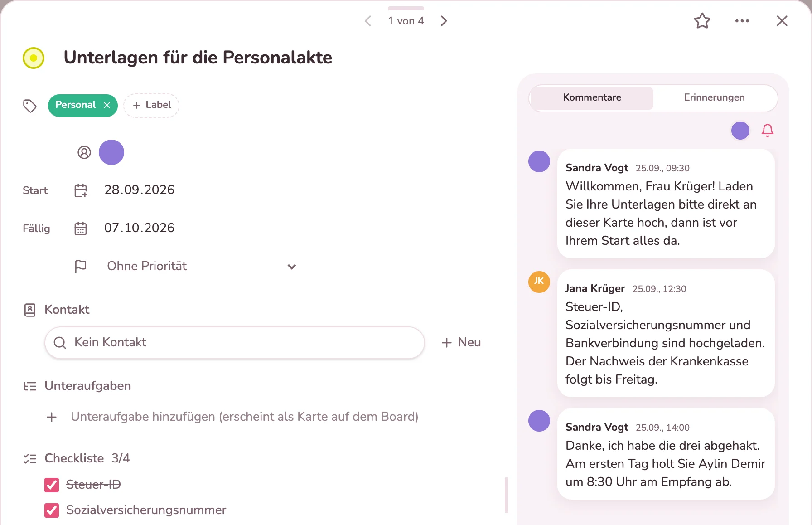Search in the Kein Kontakt field
This screenshot has width=812, height=525.
pos(235,343)
